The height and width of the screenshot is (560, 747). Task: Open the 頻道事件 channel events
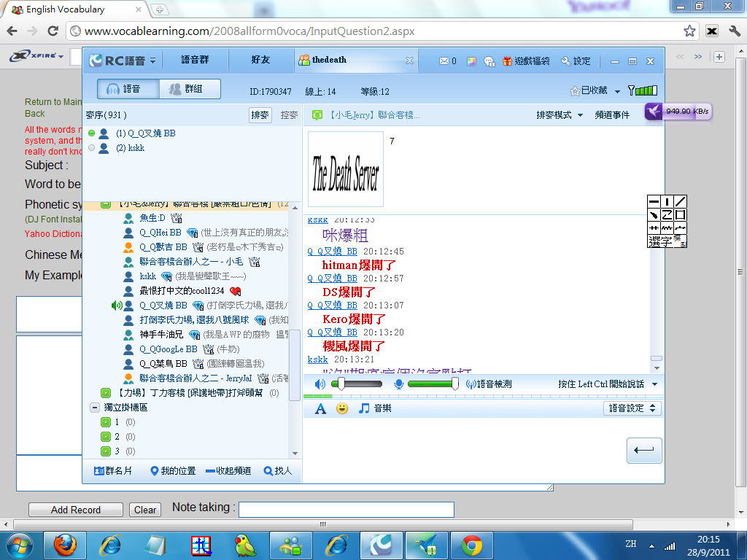612,114
